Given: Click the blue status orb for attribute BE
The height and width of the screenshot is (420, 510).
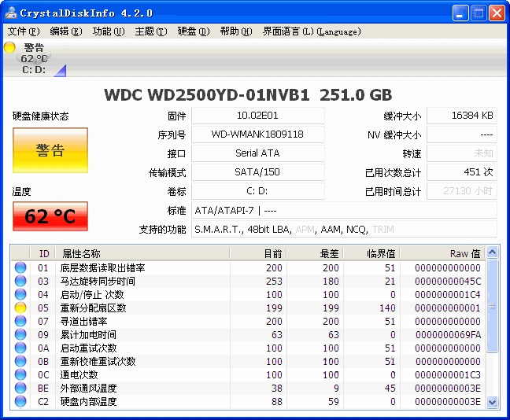Looking at the screenshot, I should pos(20,389).
